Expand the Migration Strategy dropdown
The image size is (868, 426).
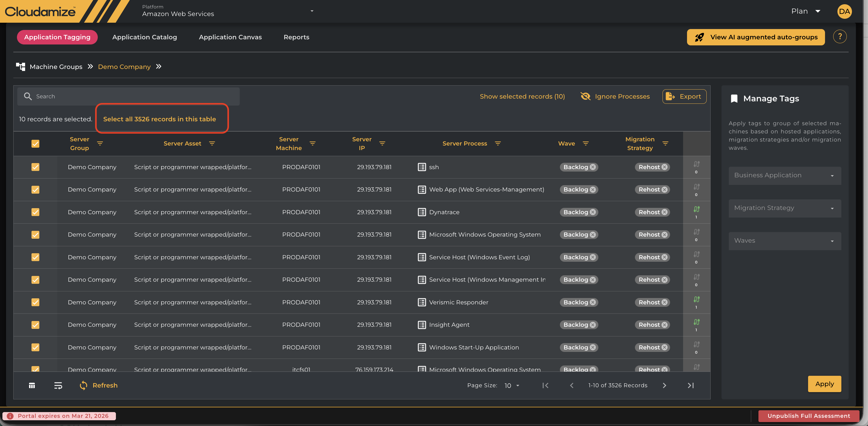pyautogui.click(x=784, y=208)
